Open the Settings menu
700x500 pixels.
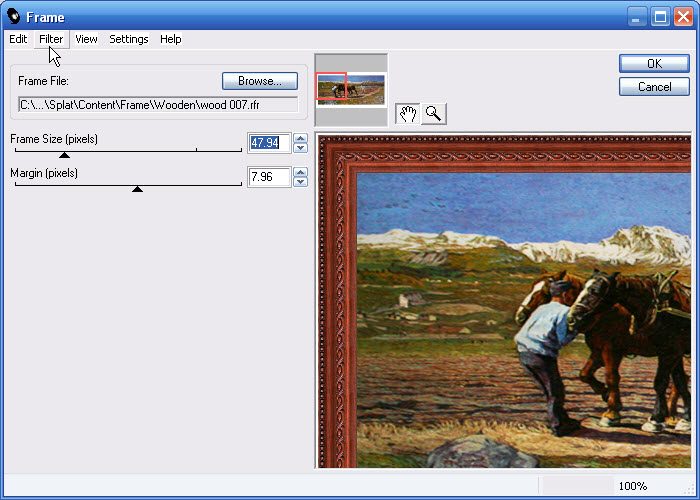[x=129, y=39]
